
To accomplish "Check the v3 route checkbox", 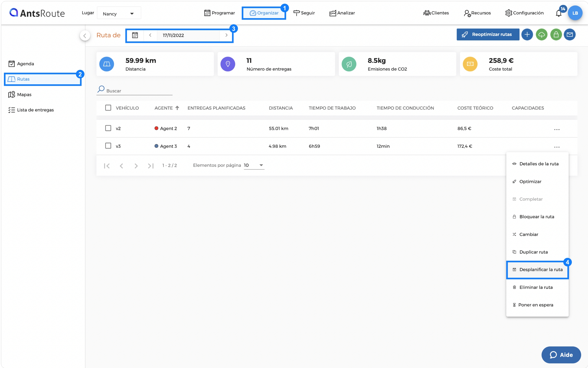I will (108, 146).
